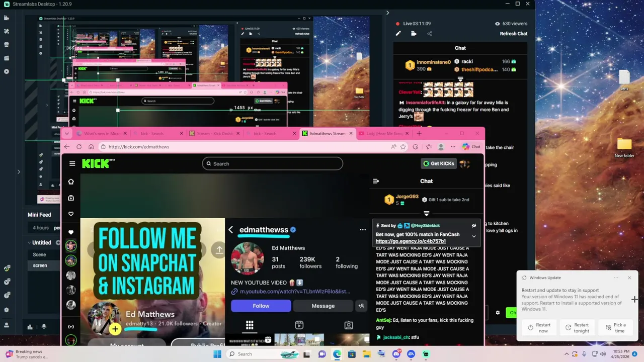Viewport: 644px width, 362px height.
Task: Click add-person suggestion icon next to Message
Action: pos(361,306)
